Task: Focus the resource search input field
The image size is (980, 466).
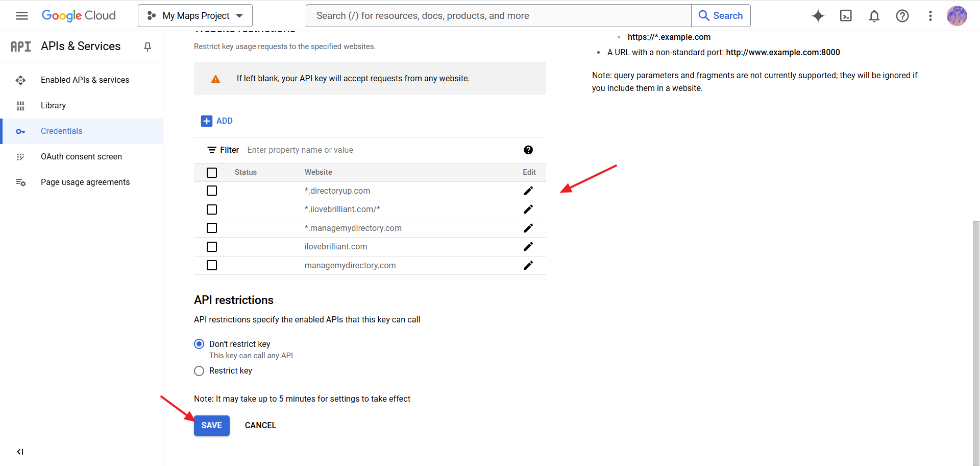Action: pos(498,16)
